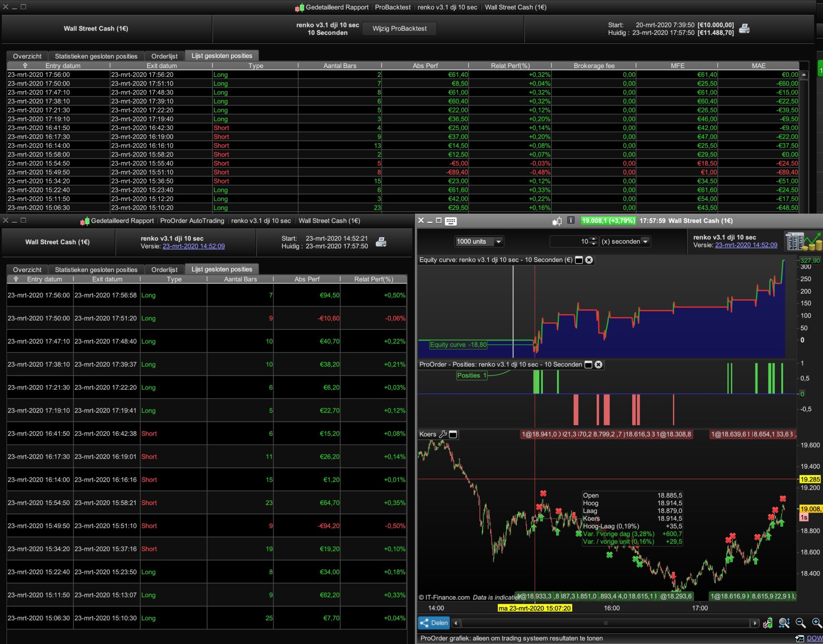
Task: Open the keyboard shortcuts icon on chart window
Action: [450, 221]
